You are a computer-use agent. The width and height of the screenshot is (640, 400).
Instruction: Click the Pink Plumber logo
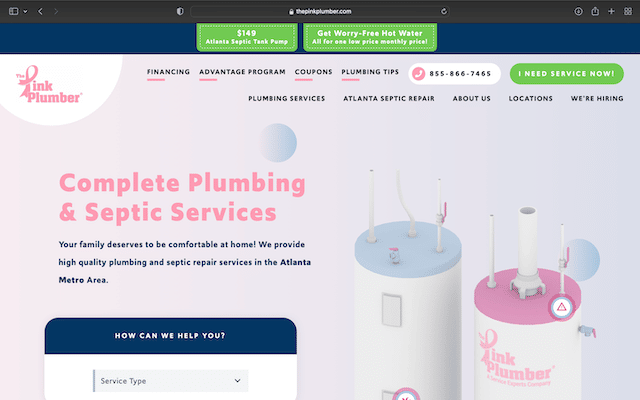(49, 84)
